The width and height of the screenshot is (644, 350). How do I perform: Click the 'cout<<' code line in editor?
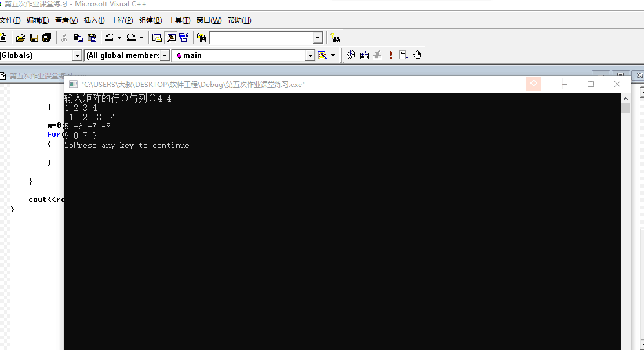[46, 200]
